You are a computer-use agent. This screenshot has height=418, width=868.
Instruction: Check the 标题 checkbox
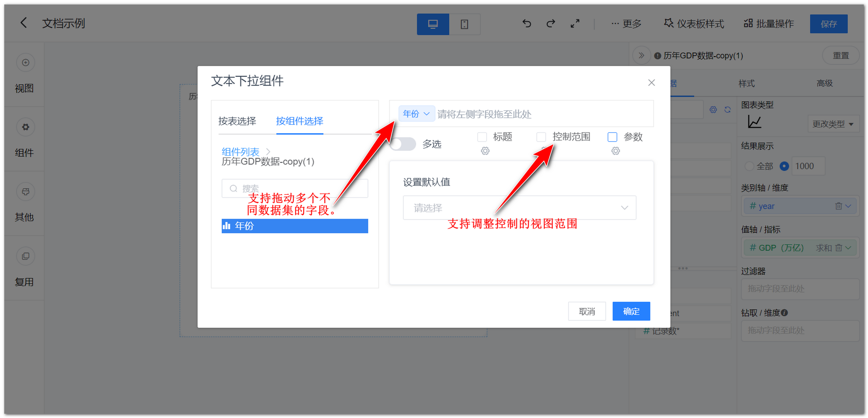[482, 137]
